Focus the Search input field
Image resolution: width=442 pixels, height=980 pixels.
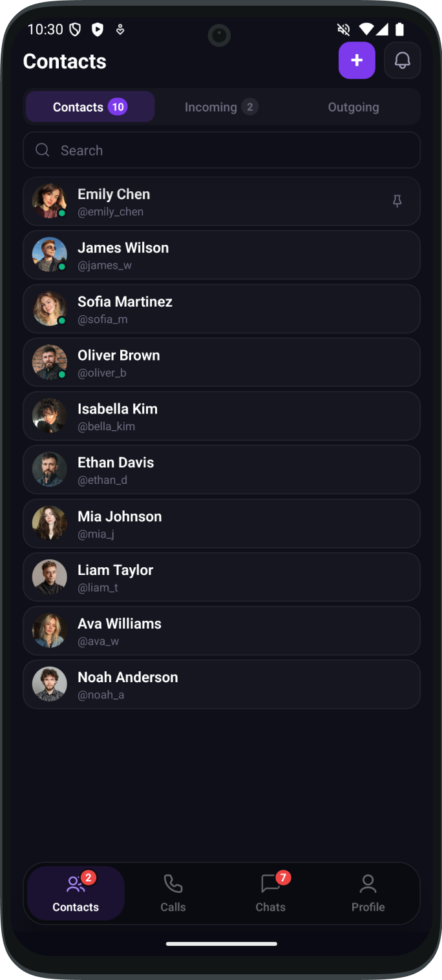click(x=233, y=151)
